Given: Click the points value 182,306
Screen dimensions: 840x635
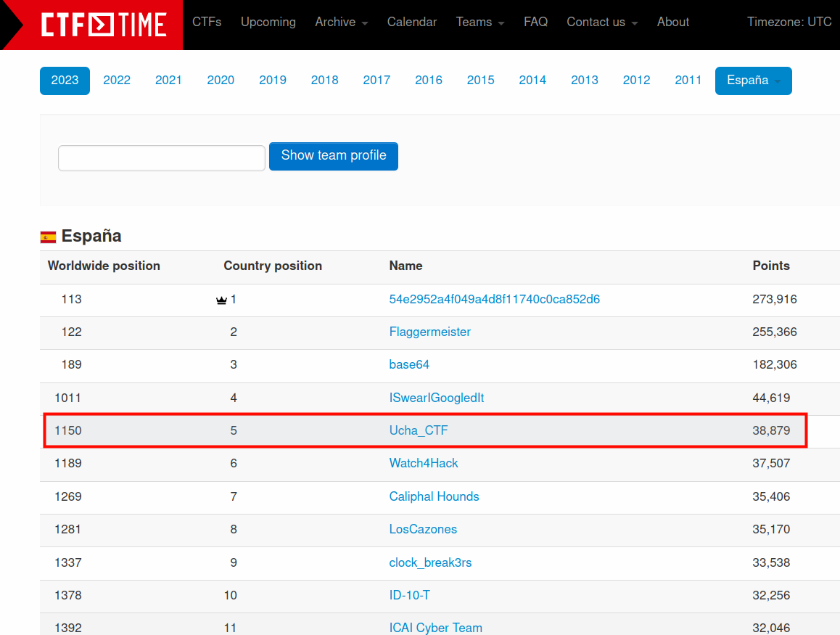Looking at the screenshot, I should 775,365.
